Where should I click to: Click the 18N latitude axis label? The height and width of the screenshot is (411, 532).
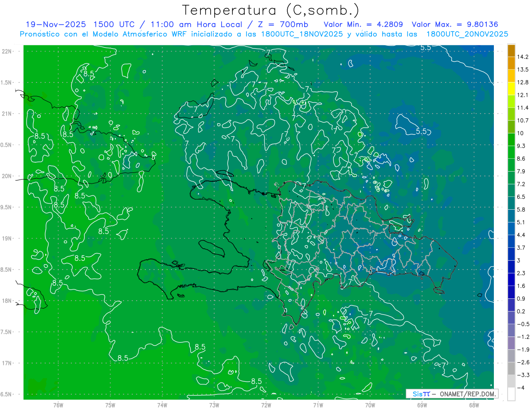(7, 301)
